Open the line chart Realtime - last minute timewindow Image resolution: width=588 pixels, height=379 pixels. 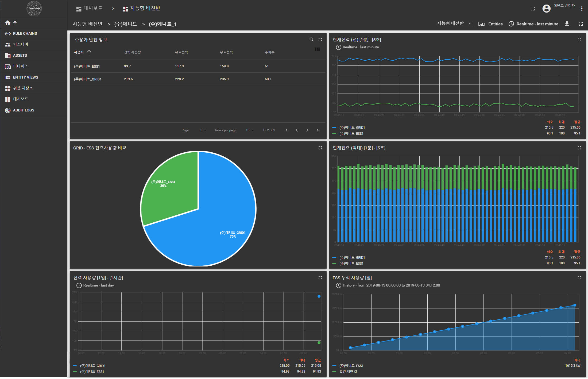click(x=357, y=47)
